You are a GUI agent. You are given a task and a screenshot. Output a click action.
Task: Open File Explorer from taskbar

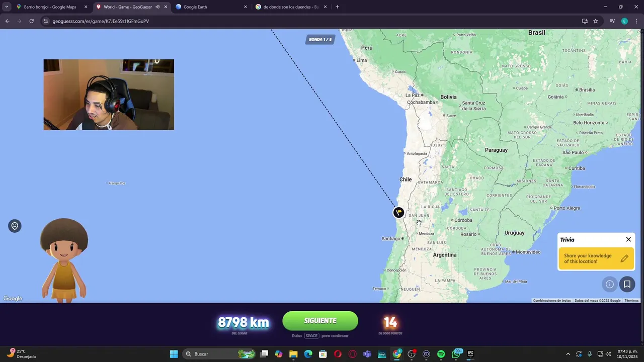click(x=293, y=354)
